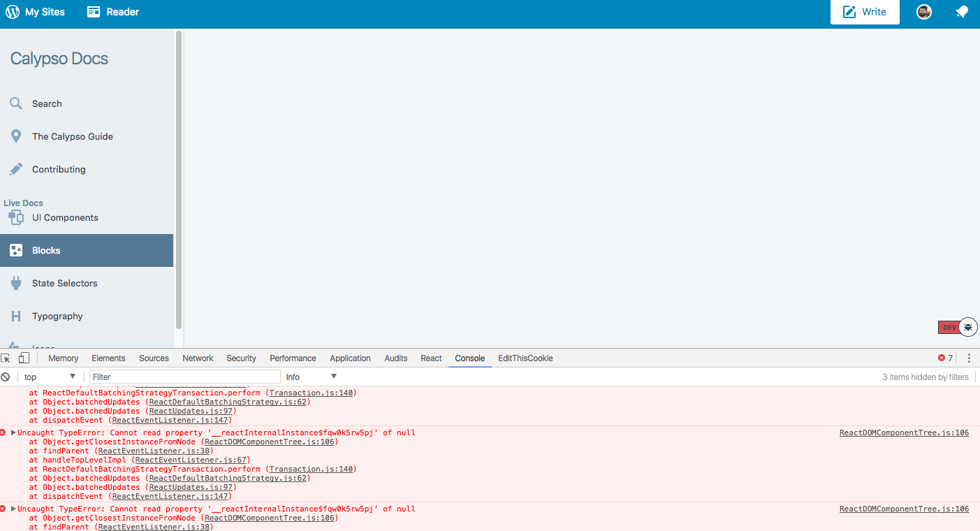Switch to the EditThisCookie tab
This screenshot has height=531, width=980.
coord(525,358)
